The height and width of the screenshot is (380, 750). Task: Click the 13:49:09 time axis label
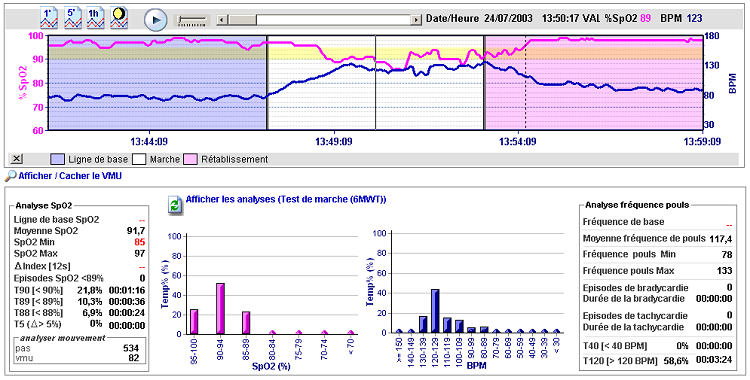pyautogui.click(x=333, y=142)
